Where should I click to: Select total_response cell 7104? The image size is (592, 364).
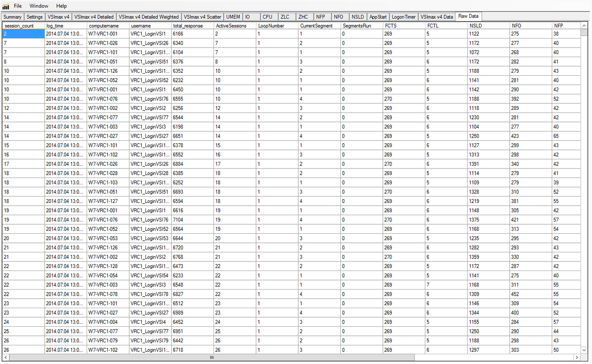(x=193, y=219)
